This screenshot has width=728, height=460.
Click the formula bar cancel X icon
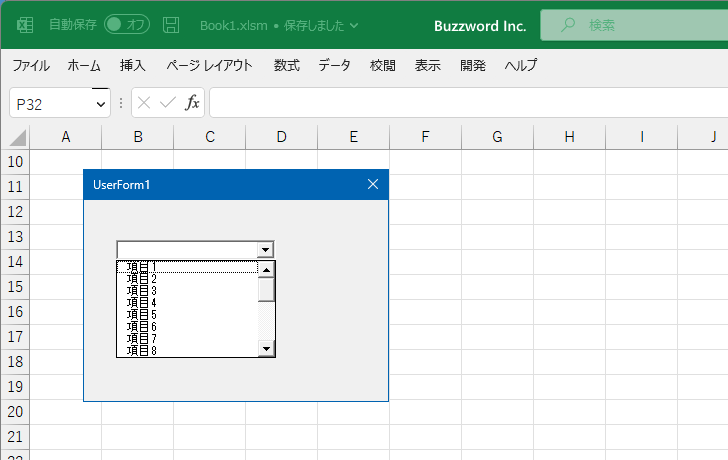144,103
